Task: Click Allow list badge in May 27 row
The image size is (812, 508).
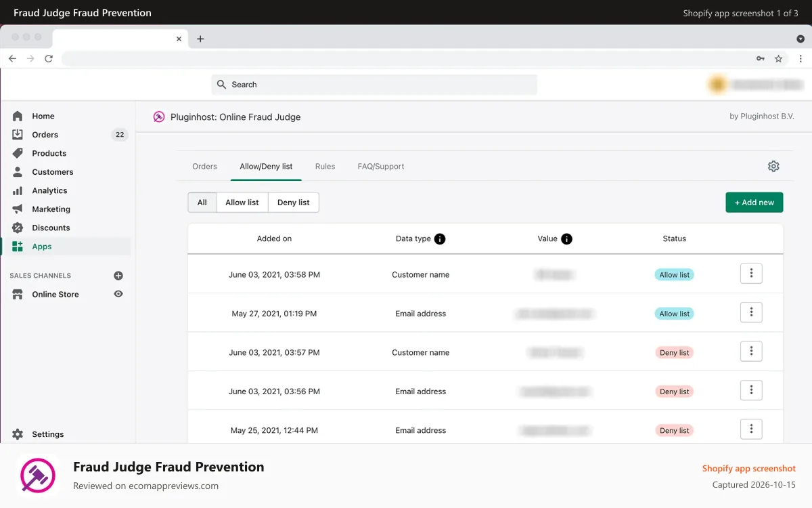Action: 675,314
